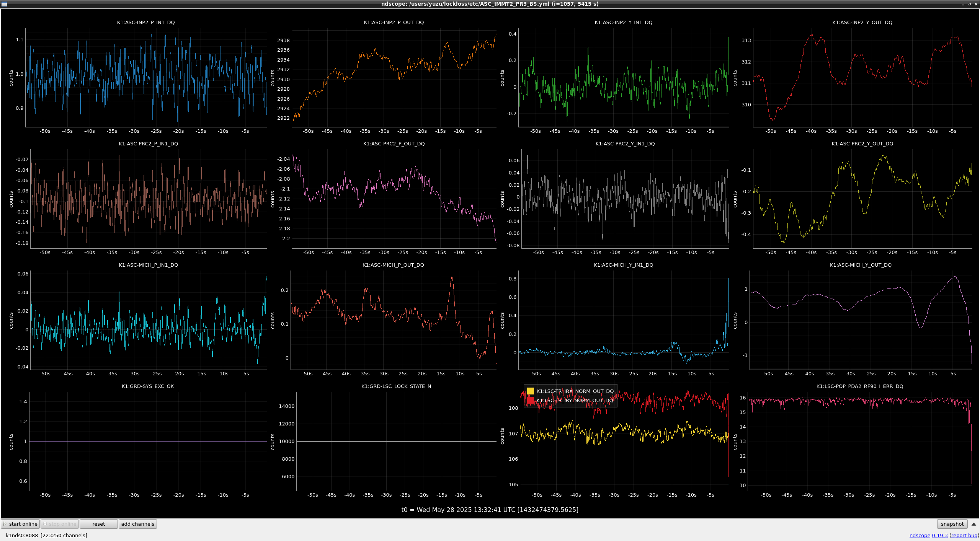Click plot title K1:ASC-MICH_P_IN1_DQ
This screenshot has width=980, height=541.
[x=149, y=265]
